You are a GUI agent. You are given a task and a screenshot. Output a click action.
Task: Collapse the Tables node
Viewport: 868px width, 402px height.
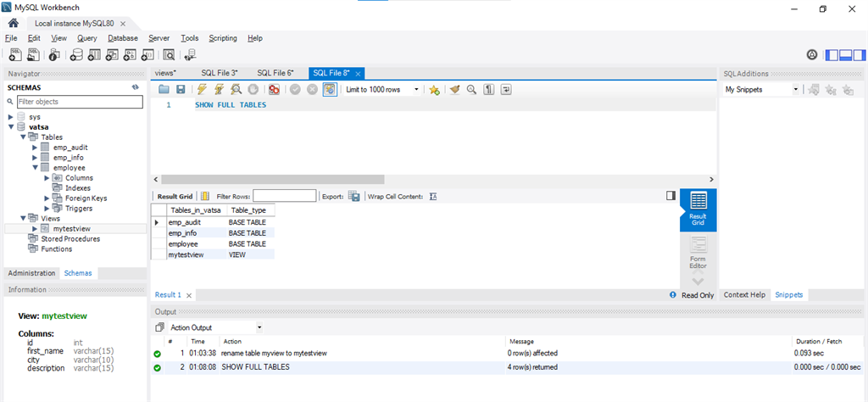[x=23, y=137]
